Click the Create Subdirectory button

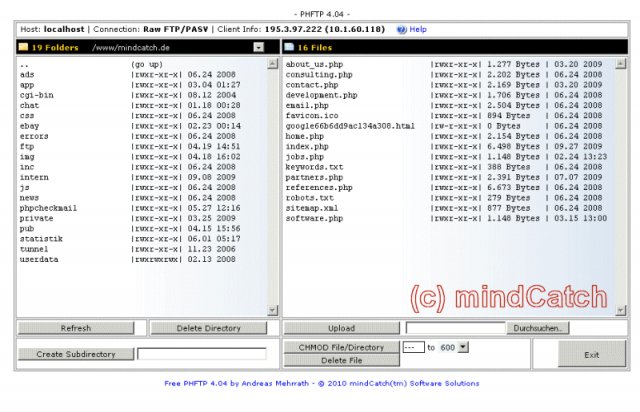(x=75, y=354)
